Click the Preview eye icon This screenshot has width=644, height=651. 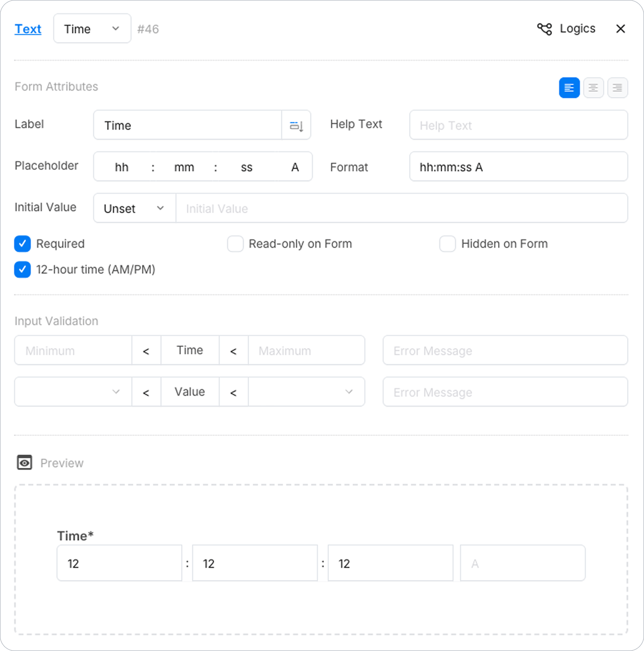coord(25,462)
